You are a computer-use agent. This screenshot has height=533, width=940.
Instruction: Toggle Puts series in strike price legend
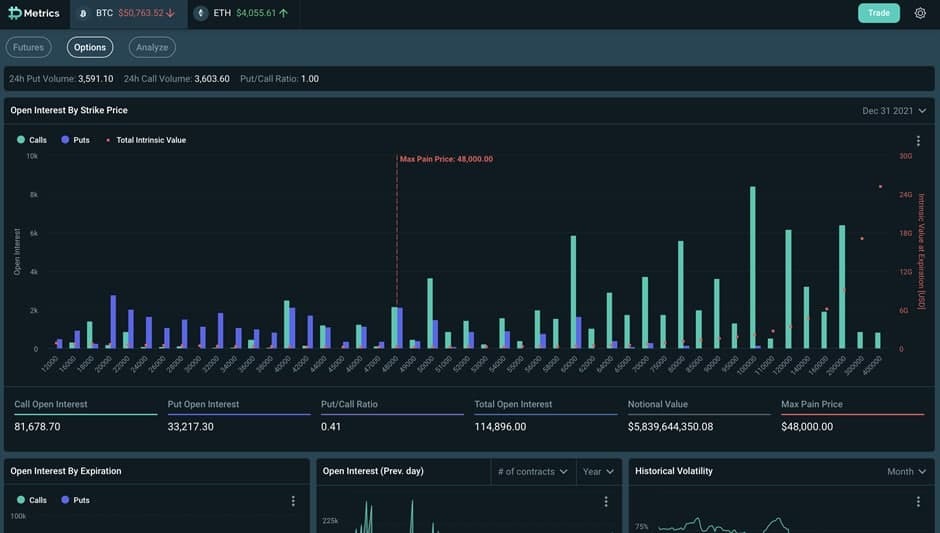pyautogui.click(x=75, y=140)
